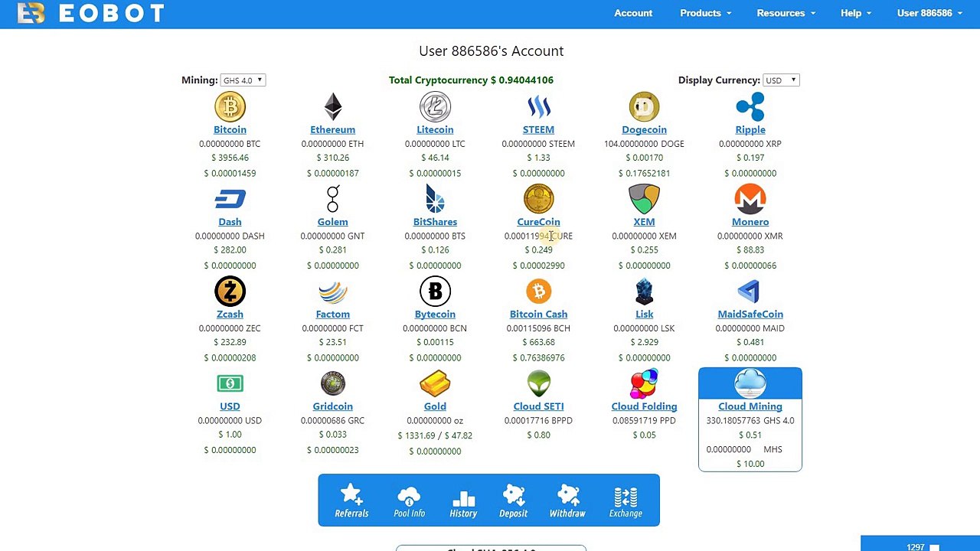The image size is (980, 551).
Task: Click the Ethereum diamond icon
Action: point(333,107)
